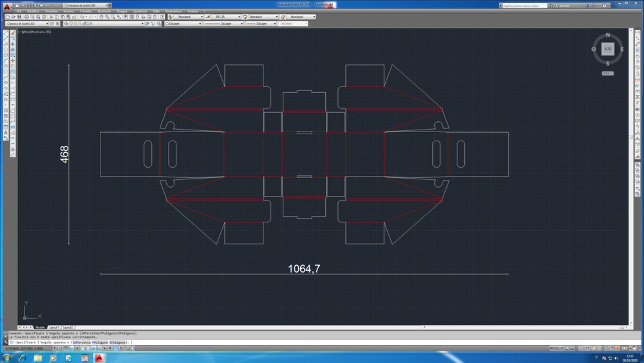Select the Line tool in Draw toolbar
The height and width of the screenshot is (363, 644).
pyautogui.click(x=6, y=33)
